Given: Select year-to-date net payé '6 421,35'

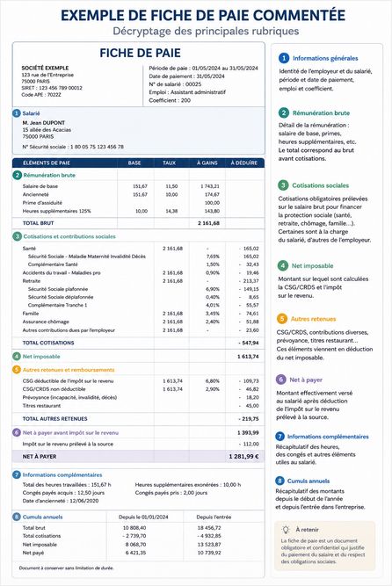Looking at the screenshot, I should click(x=135, y=553).
